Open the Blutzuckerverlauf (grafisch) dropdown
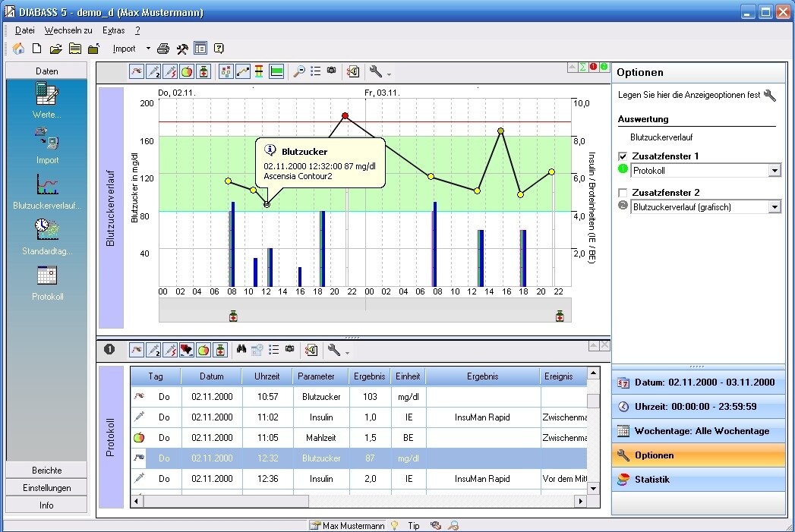 point(774,207)
